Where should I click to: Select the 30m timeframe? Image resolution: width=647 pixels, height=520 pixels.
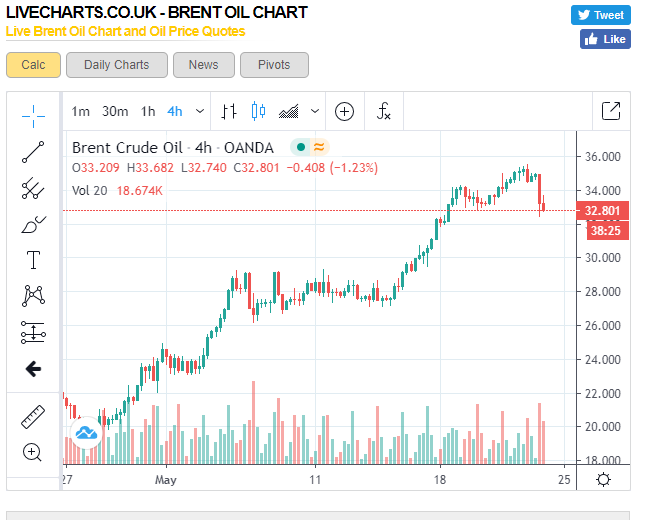pyautogui.click(x=115, y=111)
